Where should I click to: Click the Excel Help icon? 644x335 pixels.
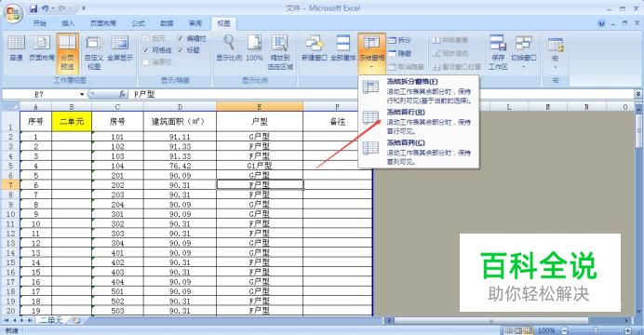pyautogui.click(x=602, y=24)
